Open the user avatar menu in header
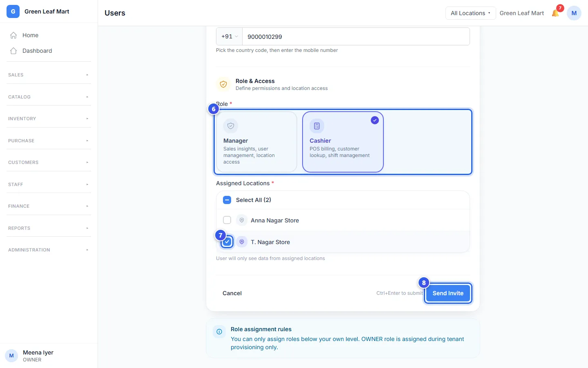 pyautogui.click(x=574, y=13)
